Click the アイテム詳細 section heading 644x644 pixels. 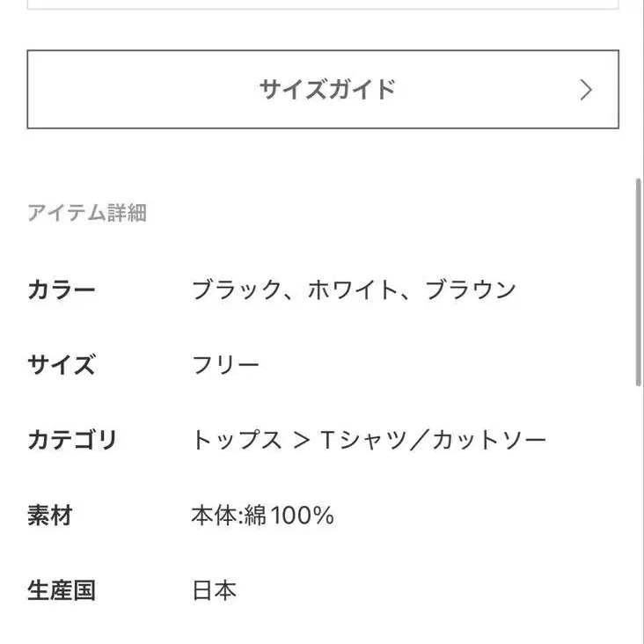pos(86,213)
